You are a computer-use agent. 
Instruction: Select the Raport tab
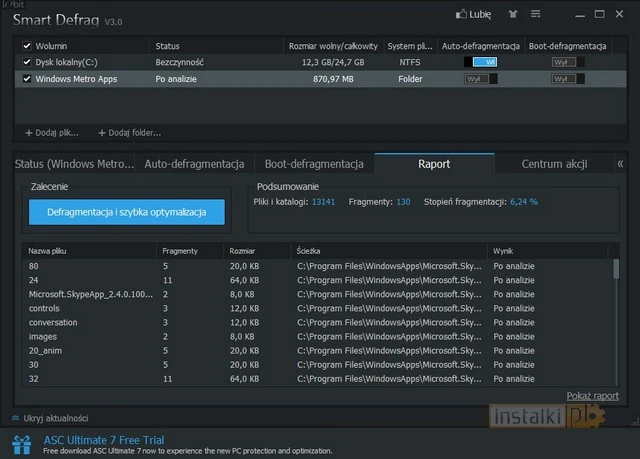coord(434,164)
